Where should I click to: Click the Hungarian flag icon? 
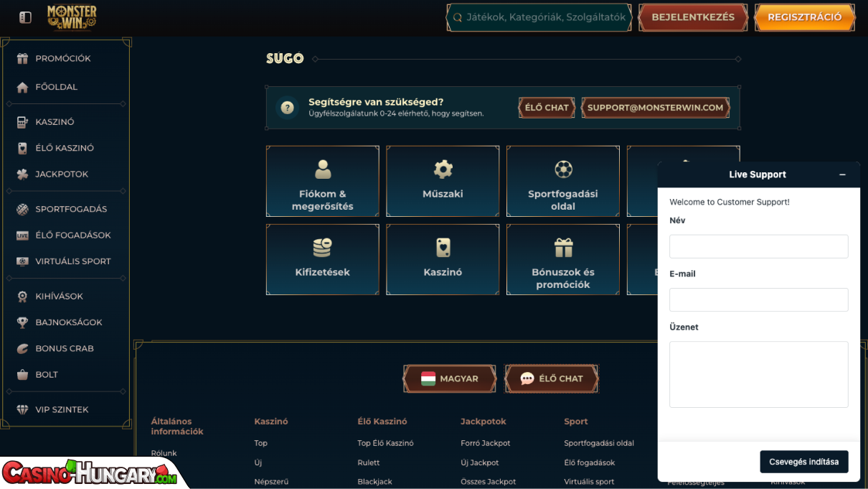(x=428, y=378)
